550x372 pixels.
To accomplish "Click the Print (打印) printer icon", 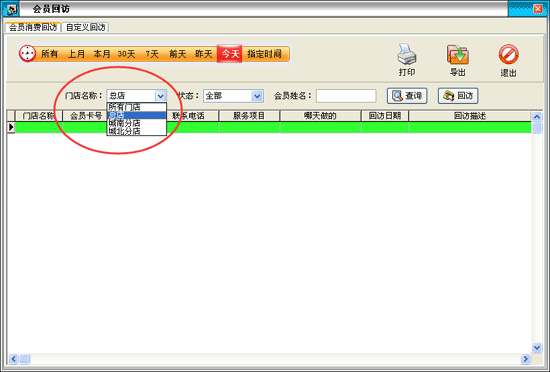I will (407, 54).
